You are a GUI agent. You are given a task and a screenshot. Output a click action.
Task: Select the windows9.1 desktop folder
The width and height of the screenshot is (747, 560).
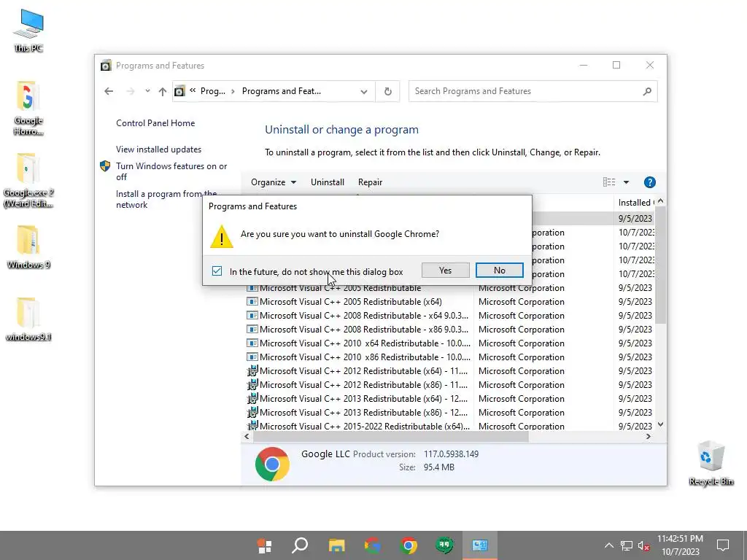(x=28, y=320)
